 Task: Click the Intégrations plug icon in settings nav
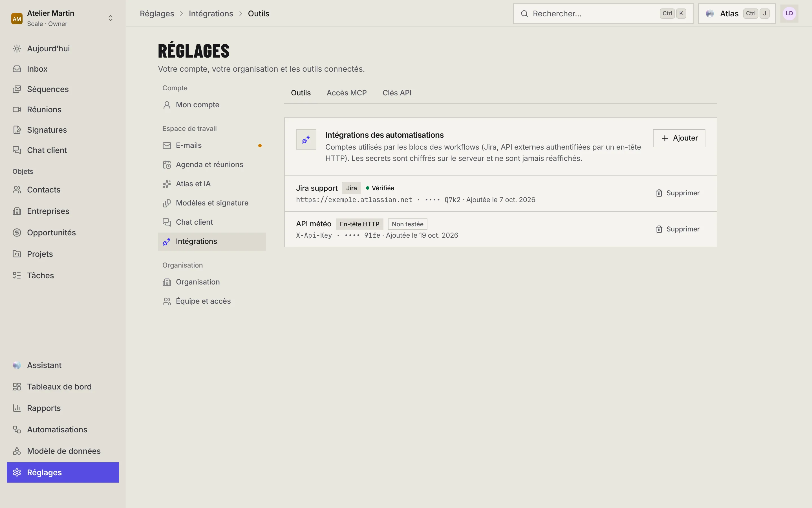pyautogui.click(x=167, y=242)
